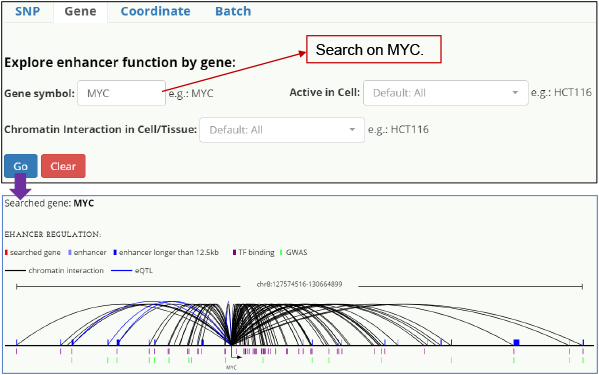
Task: Click the MYC gene arrow marker
Action: (x=236, y=354)
